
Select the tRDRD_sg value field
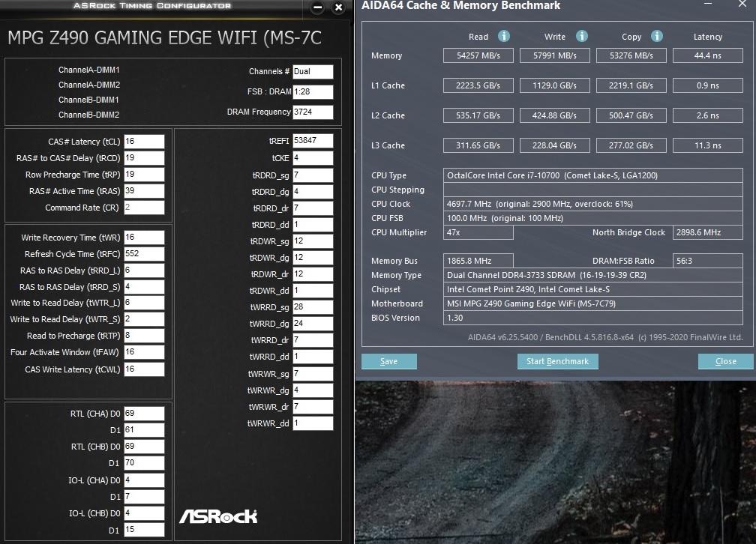click(313, 175)
